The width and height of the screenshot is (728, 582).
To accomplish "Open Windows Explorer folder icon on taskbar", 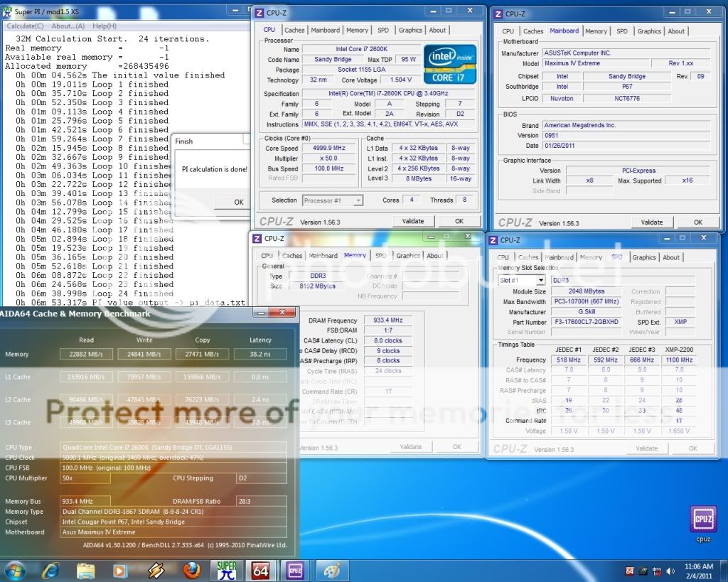I will click(x=85, y=570).
